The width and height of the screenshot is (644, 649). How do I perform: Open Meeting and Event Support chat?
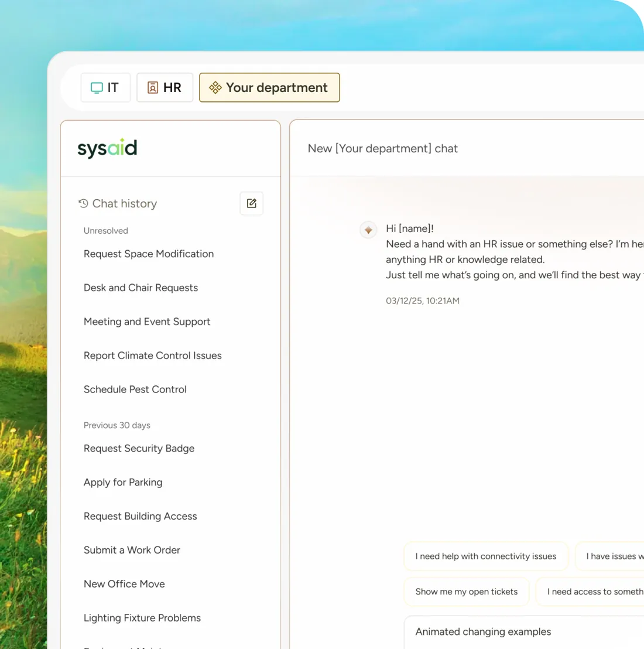coord(147,322)
